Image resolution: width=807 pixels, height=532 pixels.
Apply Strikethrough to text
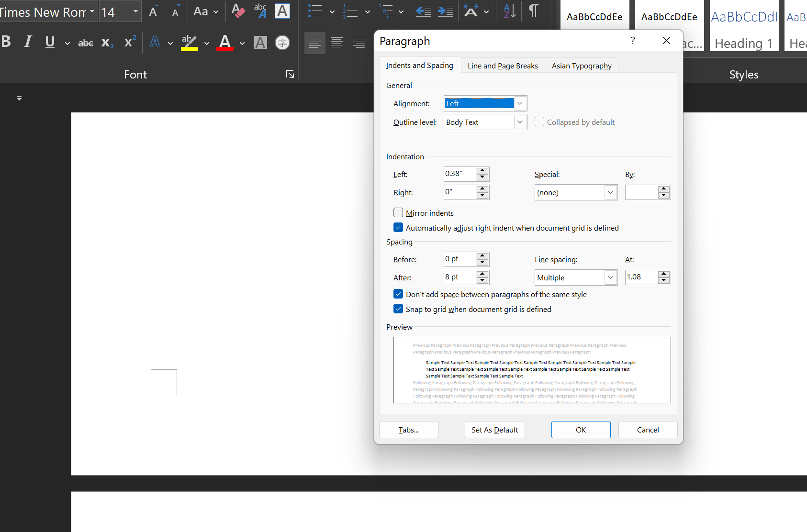click(x=86, y=43)
